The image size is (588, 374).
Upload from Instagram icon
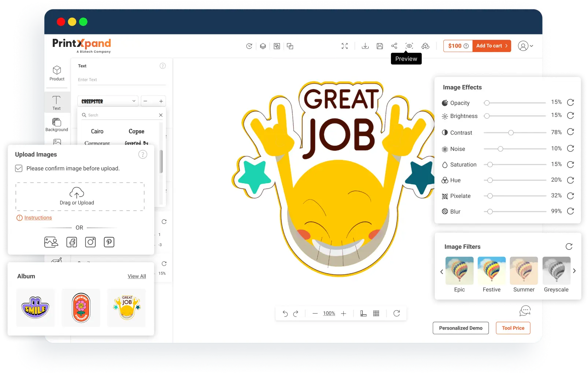pyautogui.click(x=90, y=242)
